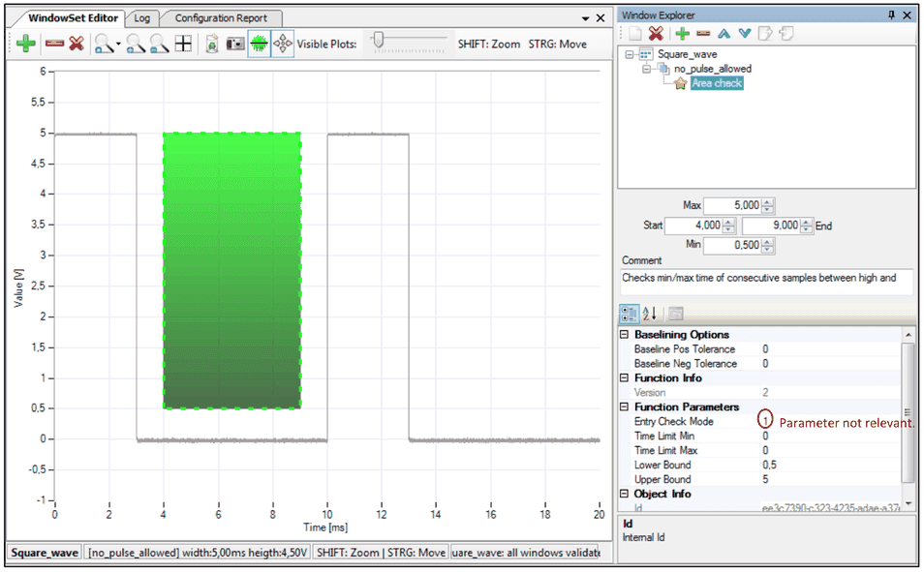Pin the Window Explorer panel
The height and width of the screenshot is (572, 924).
tap(892, 15)
